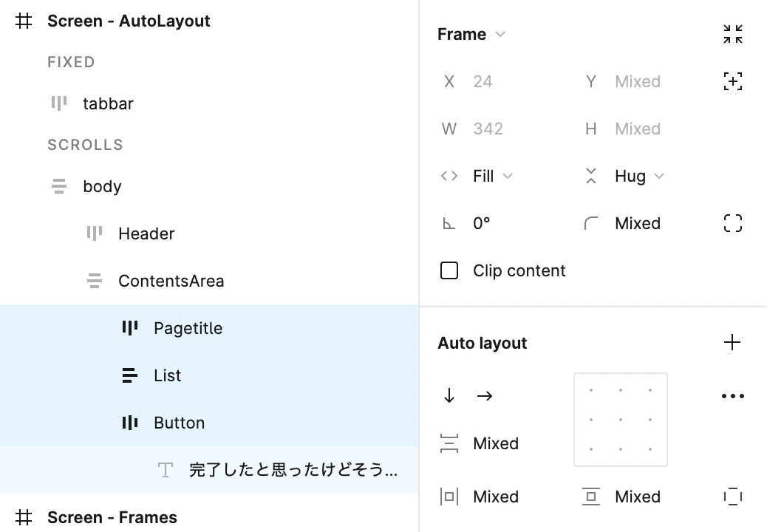
Task: Select the Screen - Frames frame
Action: click(112, 517)
